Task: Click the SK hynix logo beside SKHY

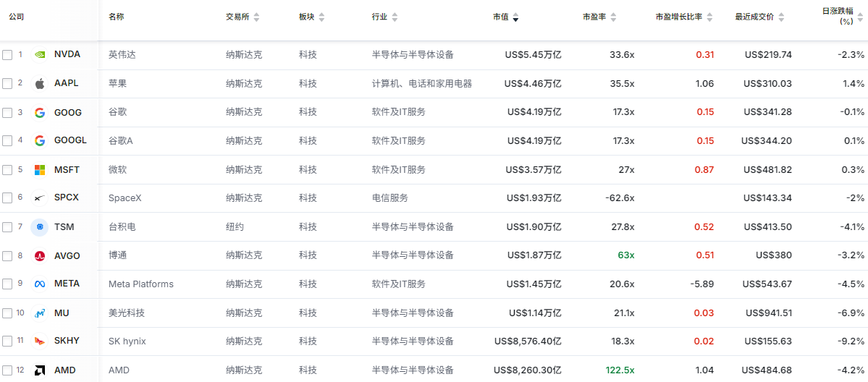Action: (40, 341)
